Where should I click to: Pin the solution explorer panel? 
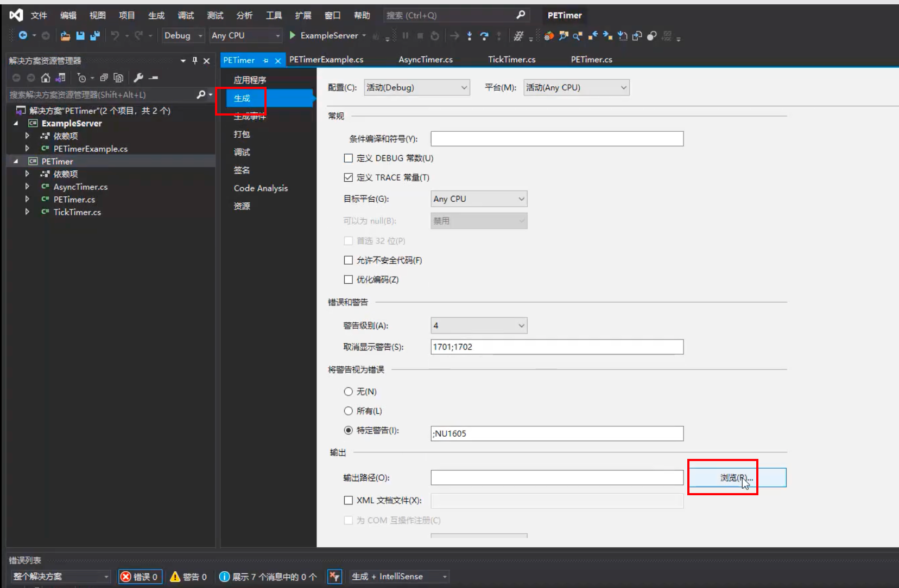195,60
